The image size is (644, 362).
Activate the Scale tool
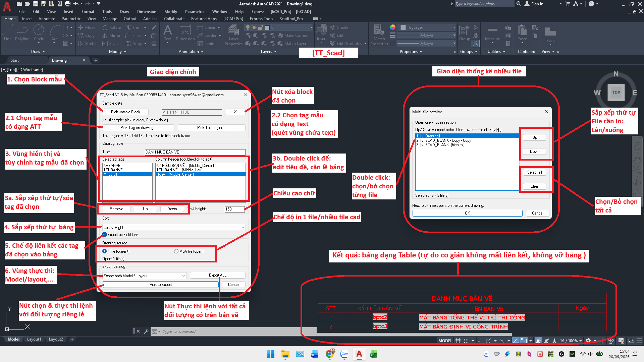coord(110,44)
